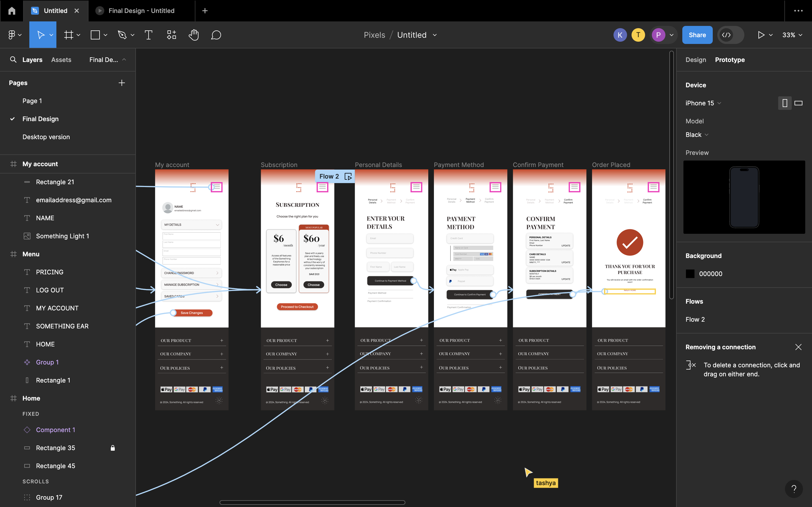
Task: Select the Desktop version page
Action: (x=46, y=137)
